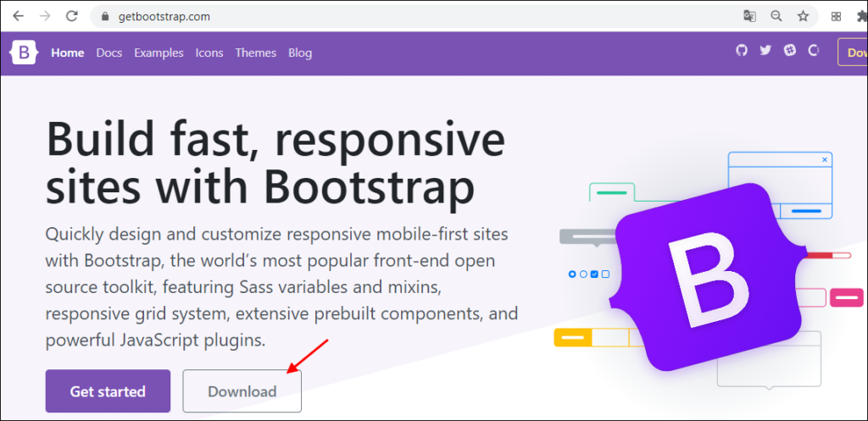
Task: Reload the page with the refresh icon
Action: [72, 16]
